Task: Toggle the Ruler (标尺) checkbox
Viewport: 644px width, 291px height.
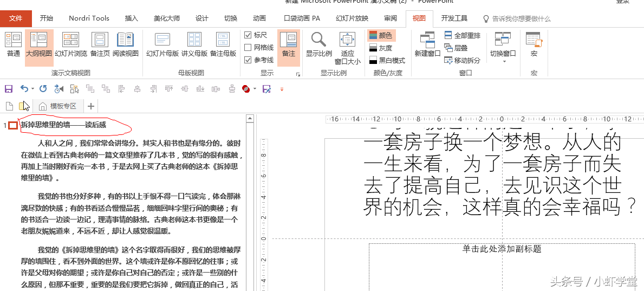Action: click(256, 35)
